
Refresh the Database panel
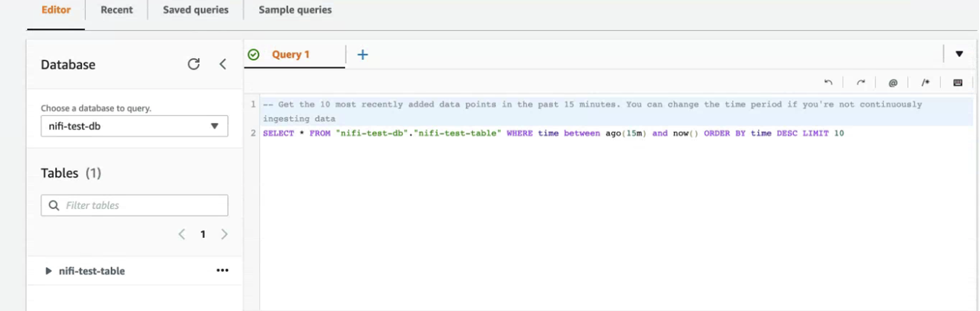point(194,64)
